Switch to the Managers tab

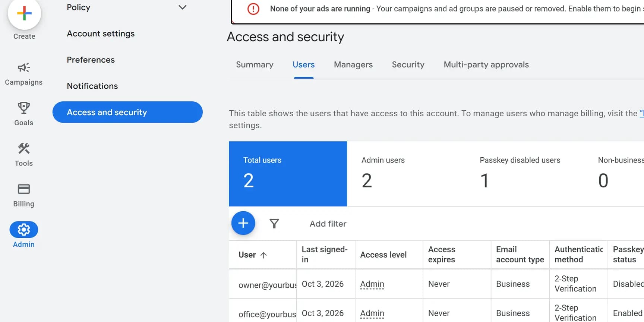pyautogui.click(x=353, y=65)
